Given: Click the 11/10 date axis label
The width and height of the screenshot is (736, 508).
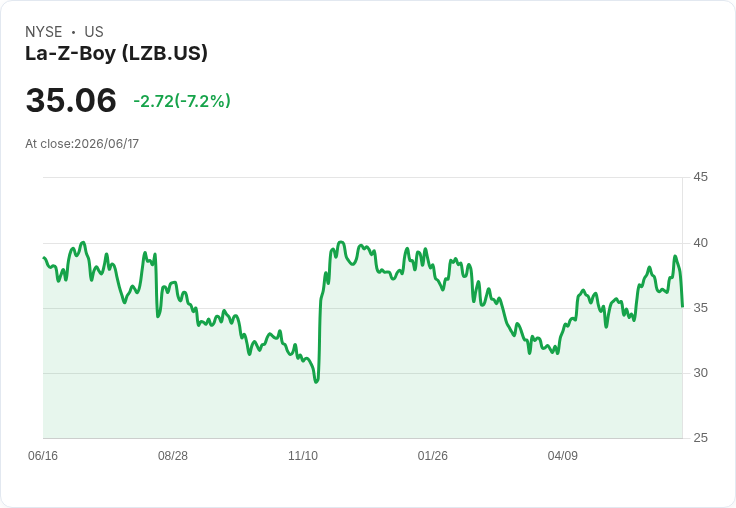Looking at the screenshot, I should (303, 456).
